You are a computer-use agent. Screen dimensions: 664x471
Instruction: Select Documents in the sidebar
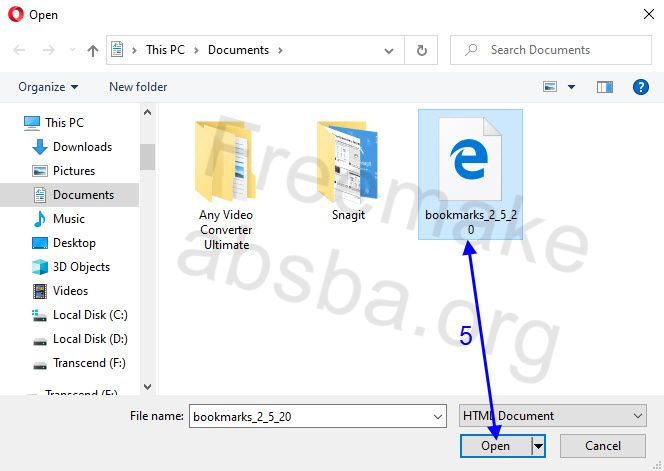(69, 195)
